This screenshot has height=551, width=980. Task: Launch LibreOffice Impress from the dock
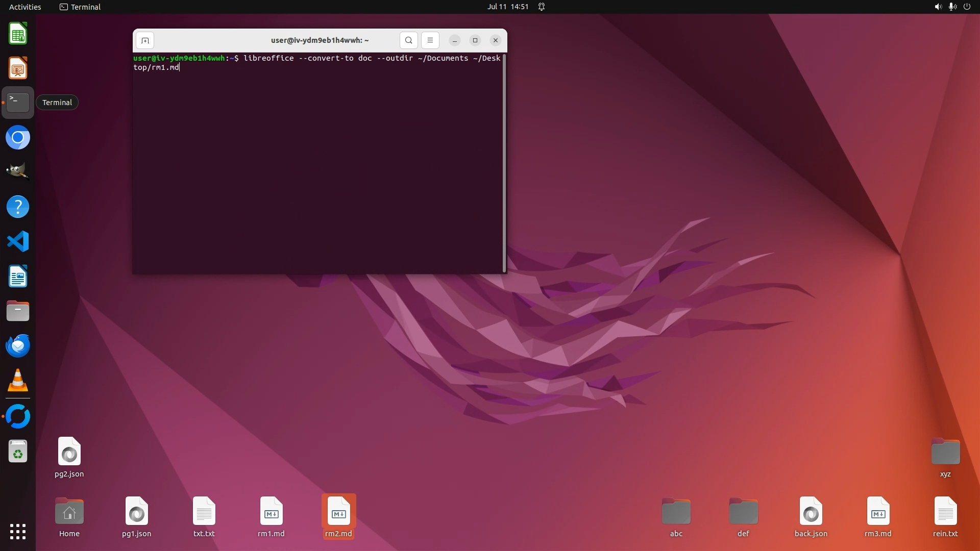pyautogui.click(x=18, y=68)
